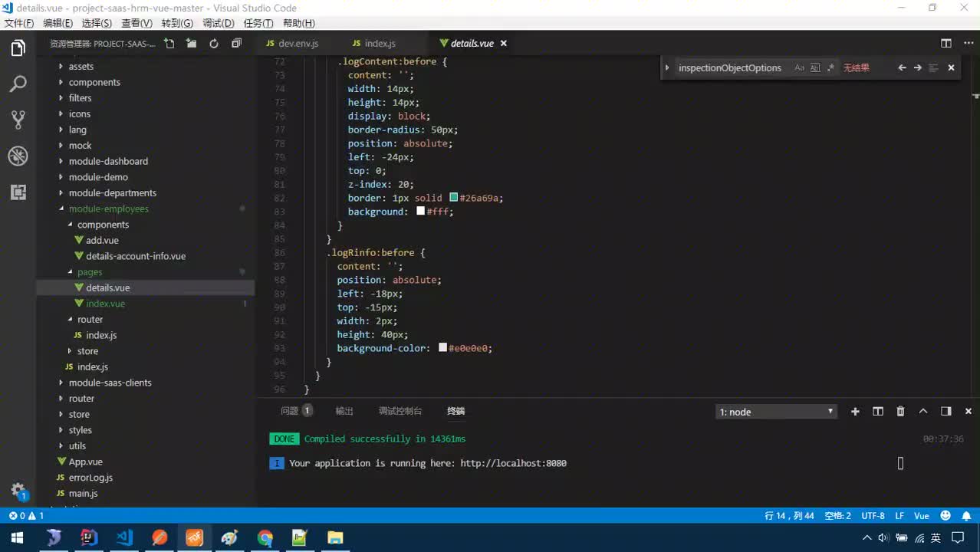This screenshot has height=552, width=980.
Task: Collapse all folders in explorer
Action: (x=236, y=44)
